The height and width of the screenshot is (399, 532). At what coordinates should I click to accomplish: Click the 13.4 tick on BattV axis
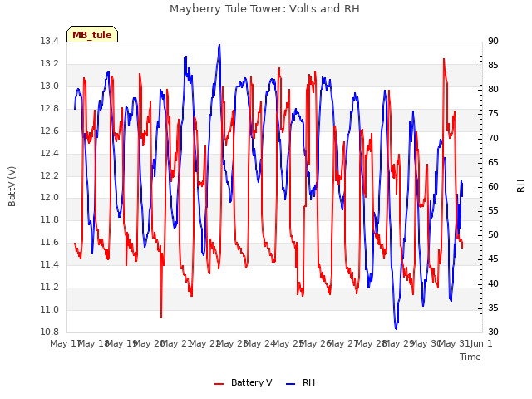50,42
